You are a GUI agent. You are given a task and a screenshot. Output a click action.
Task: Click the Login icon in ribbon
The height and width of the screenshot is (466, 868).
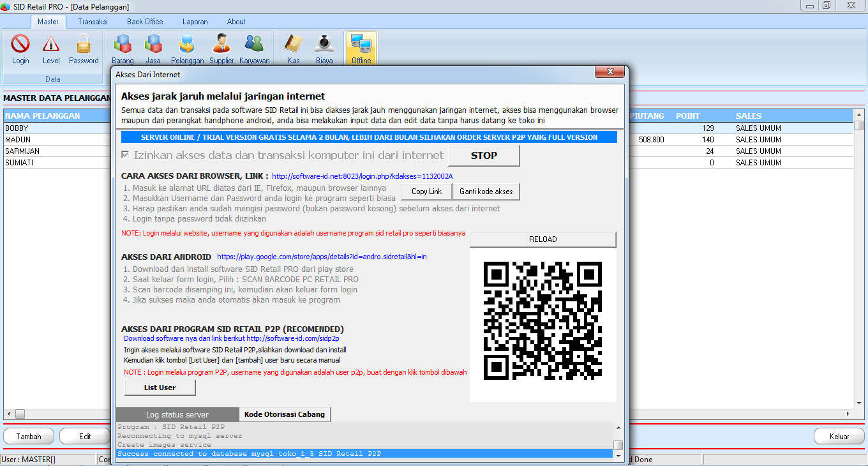tap(20, 49)
